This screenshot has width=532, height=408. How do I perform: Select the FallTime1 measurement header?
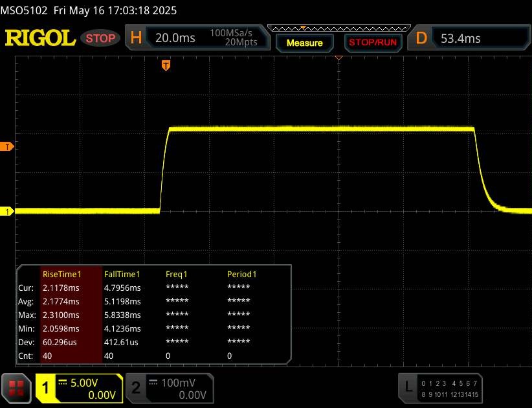coord(122,274)
